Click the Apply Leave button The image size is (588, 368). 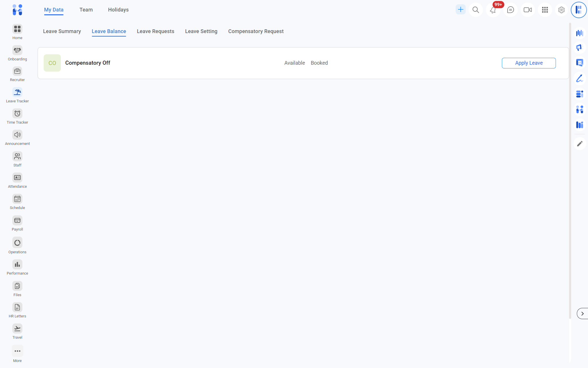tap(529, 63)
